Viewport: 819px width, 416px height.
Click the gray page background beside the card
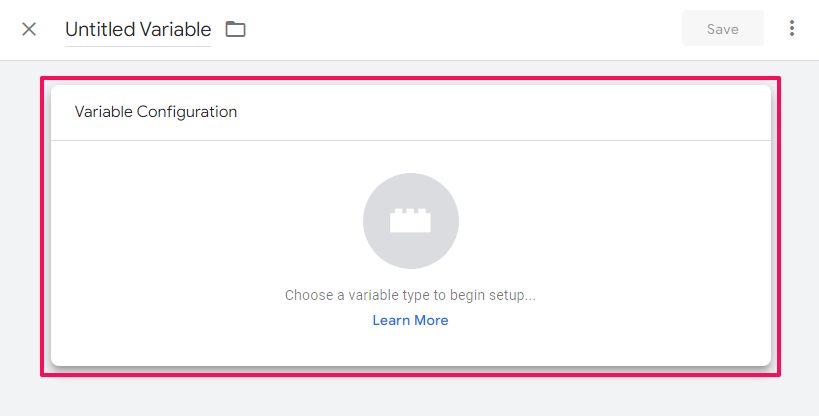point(20,235)
